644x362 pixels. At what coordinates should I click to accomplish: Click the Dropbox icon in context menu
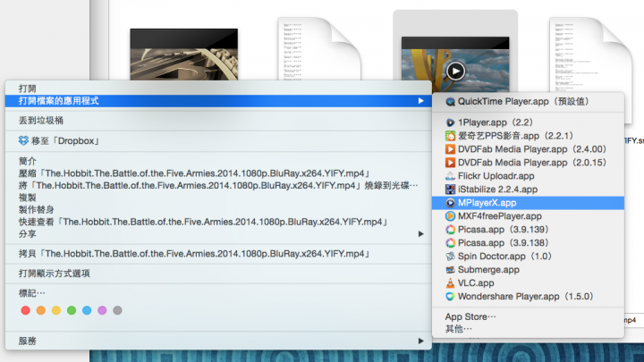point(23,141)
